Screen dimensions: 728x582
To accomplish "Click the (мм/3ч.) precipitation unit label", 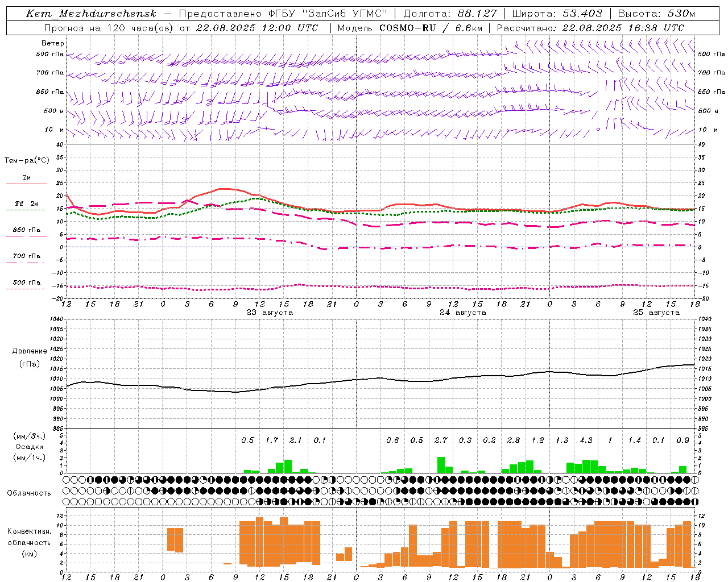I will click(x=30, y=436).
